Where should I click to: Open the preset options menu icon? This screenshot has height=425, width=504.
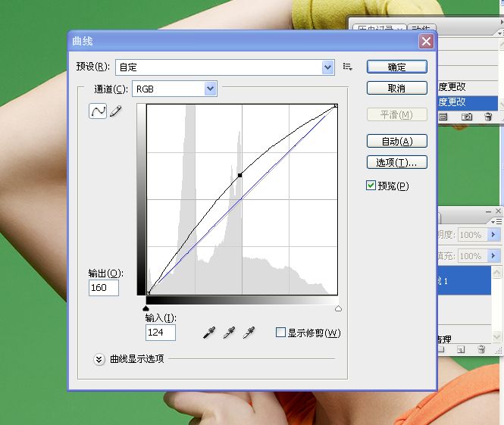tap(347, 67)
